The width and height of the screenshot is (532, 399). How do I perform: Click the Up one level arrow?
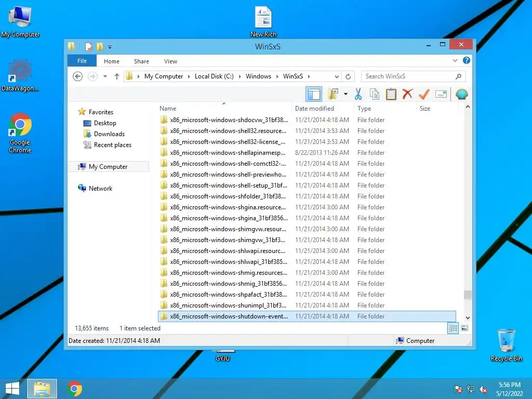coord(117,76)
